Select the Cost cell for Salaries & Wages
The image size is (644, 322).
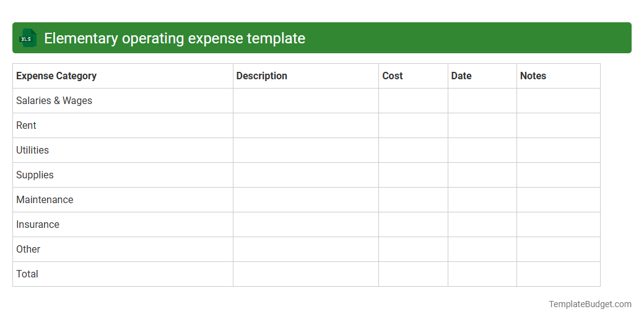coord(413,100)
